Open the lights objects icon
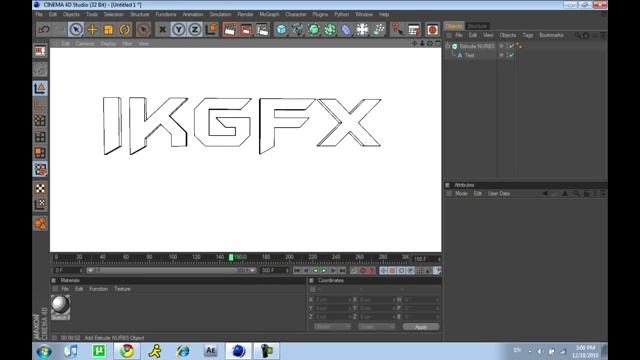The width and height of the screenshot is (640, 360). tap(379, 29)
